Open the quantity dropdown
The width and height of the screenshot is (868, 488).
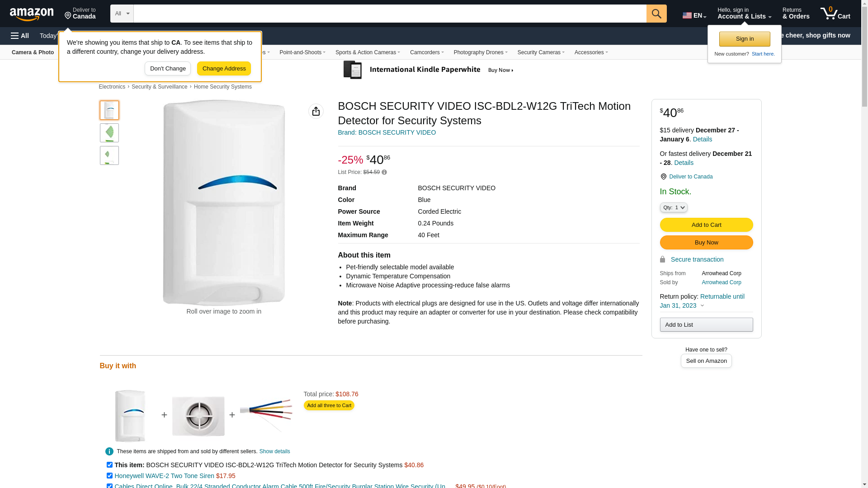[674, 207]
